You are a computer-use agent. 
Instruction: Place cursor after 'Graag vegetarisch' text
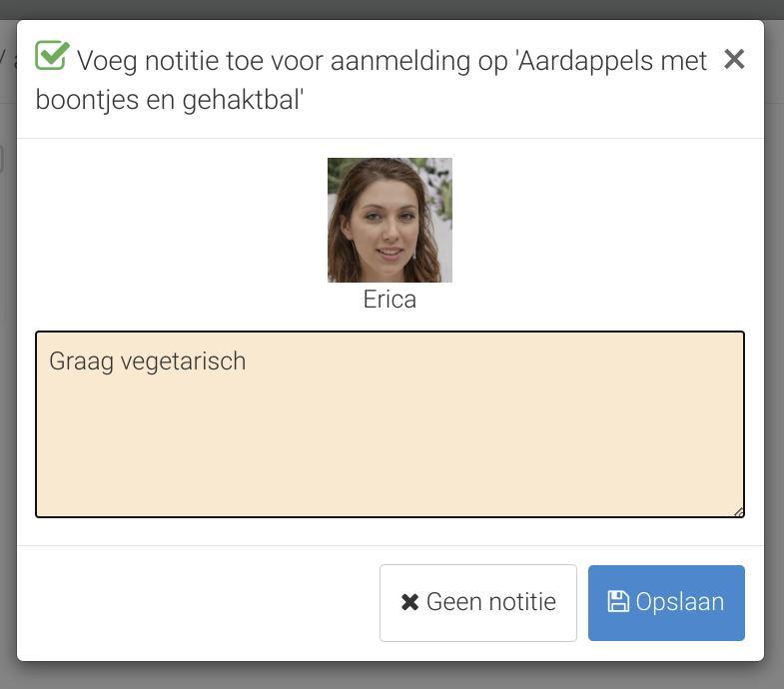tap(247, 361)
